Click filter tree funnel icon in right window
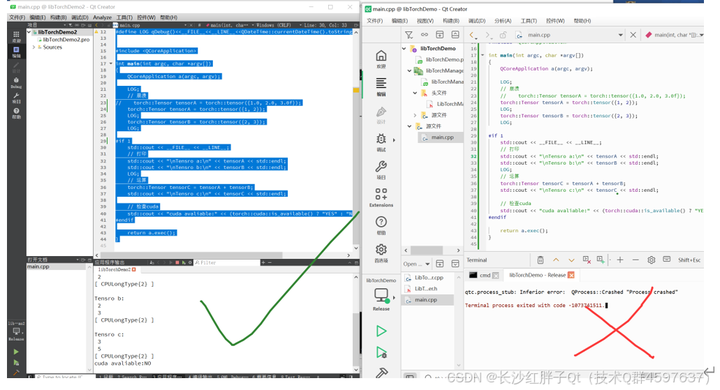 409,35
